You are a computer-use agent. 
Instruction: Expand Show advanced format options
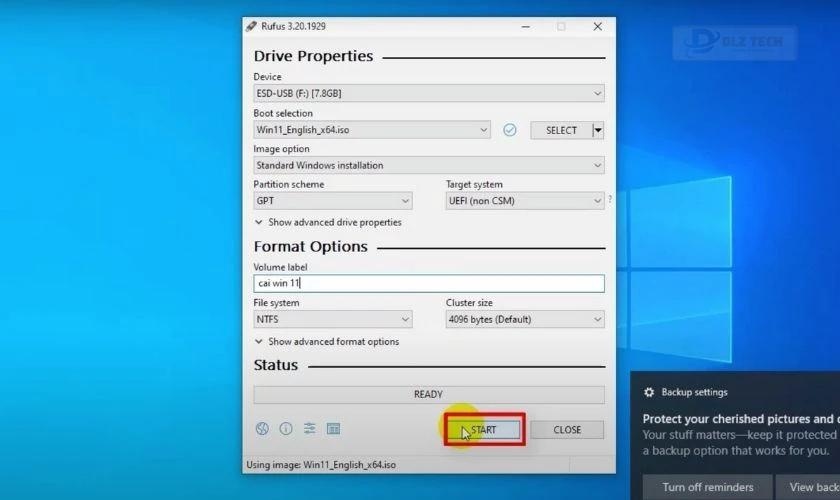pyautogui.click(x=327, y=341)
